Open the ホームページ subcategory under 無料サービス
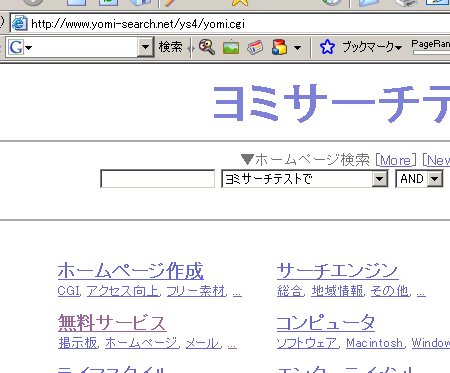The image size is (450, 373). 142,343
